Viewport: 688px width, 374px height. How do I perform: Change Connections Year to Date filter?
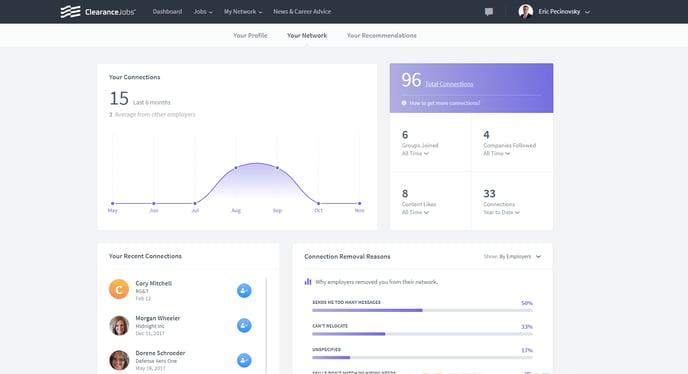tap(502, 212)
